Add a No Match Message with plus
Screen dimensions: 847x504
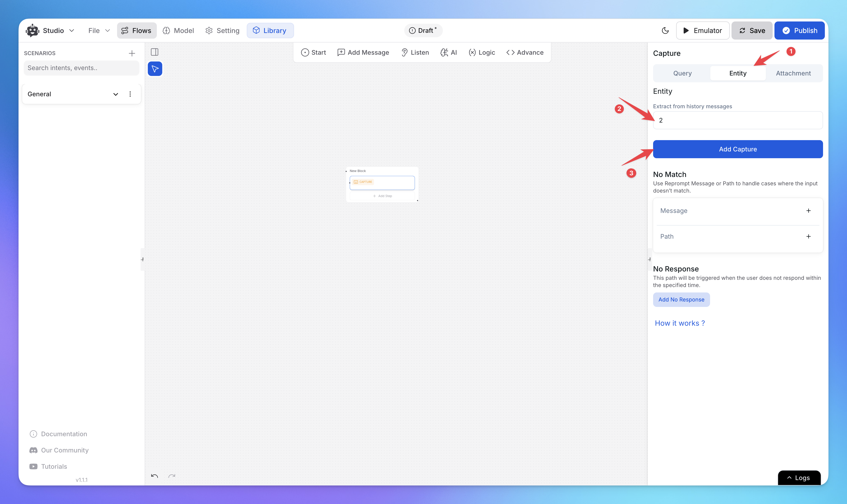[x=808, y=211]
